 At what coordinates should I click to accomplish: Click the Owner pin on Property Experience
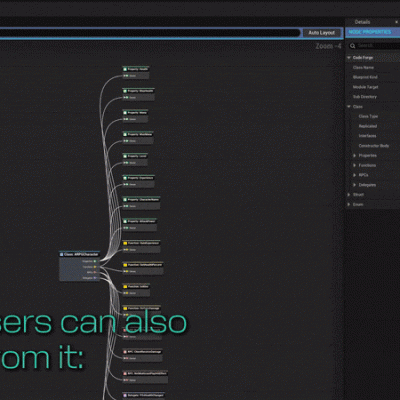pos(126,185)
